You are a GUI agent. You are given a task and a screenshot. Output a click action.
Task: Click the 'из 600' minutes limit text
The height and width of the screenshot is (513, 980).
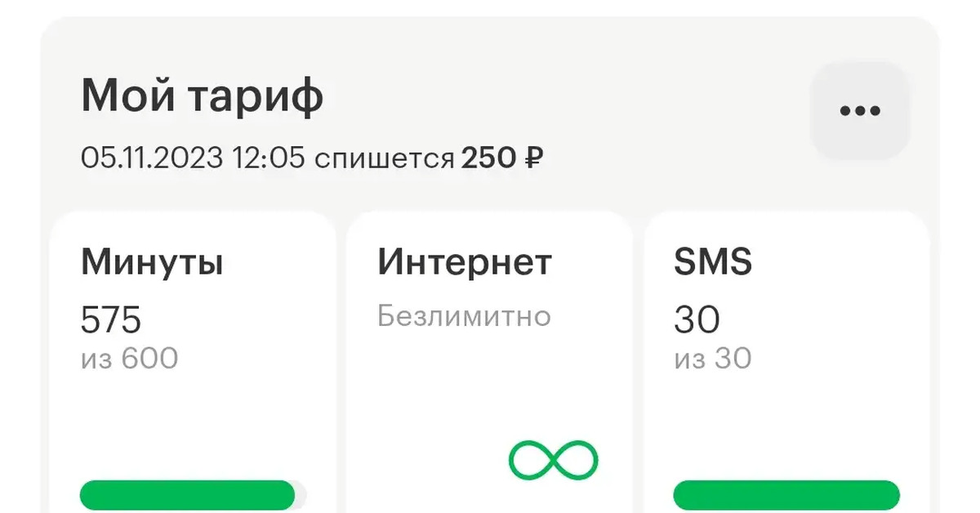point(129,359)
